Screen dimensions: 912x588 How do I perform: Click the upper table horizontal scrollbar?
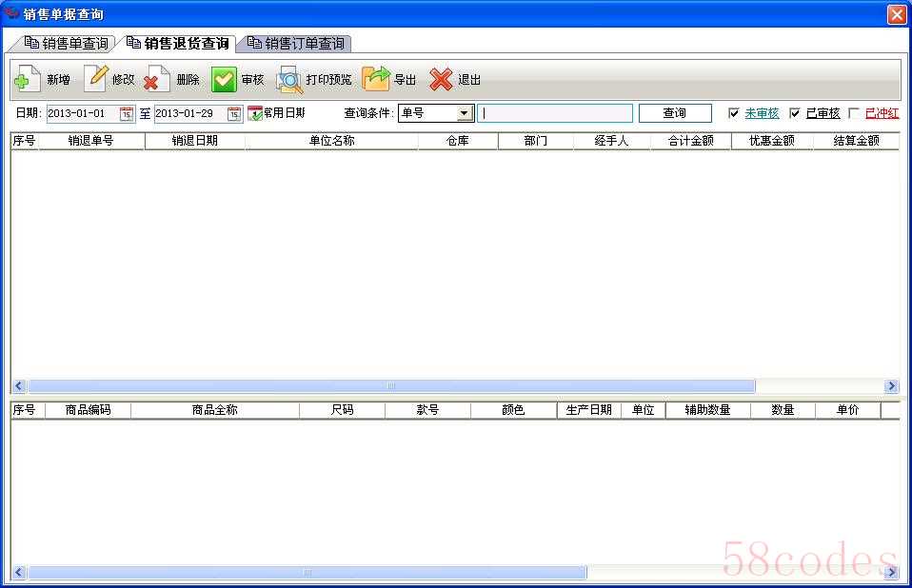pyautogui.click(x=390, y=386)
